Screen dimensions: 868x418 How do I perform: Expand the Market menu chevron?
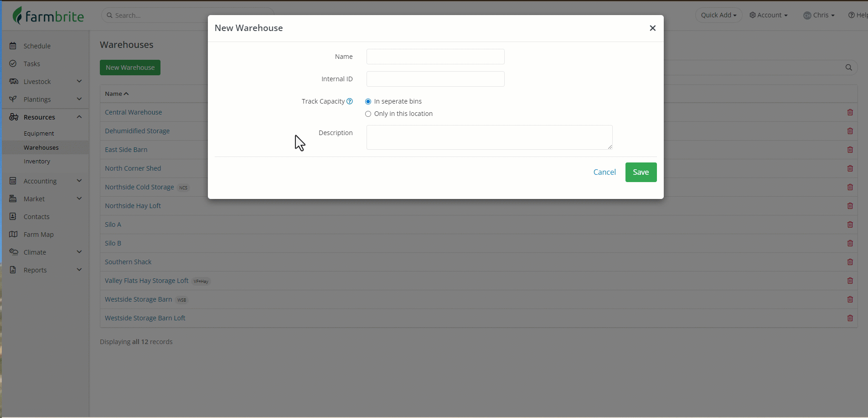[x=79, y=199]
